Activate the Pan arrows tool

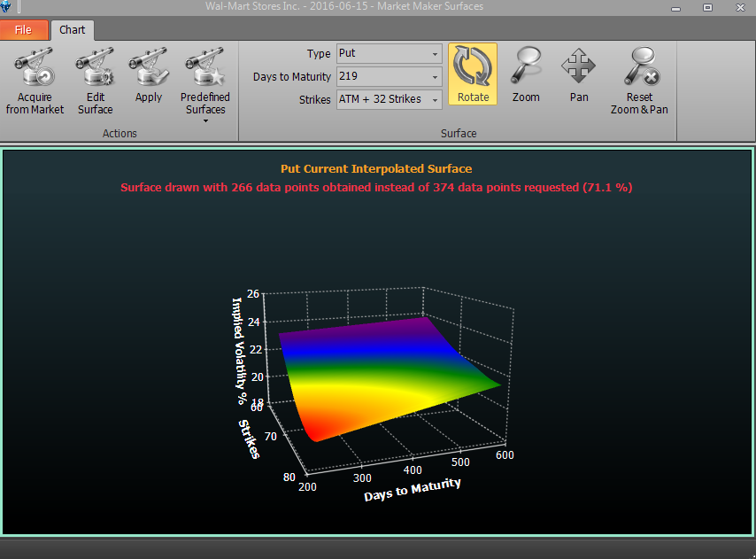[x=579, y=74]
